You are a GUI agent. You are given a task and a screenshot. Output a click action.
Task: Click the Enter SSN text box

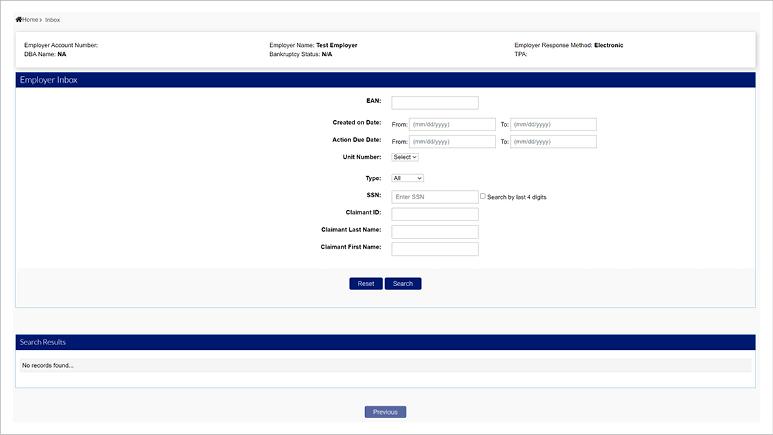(x=435, y=197)
